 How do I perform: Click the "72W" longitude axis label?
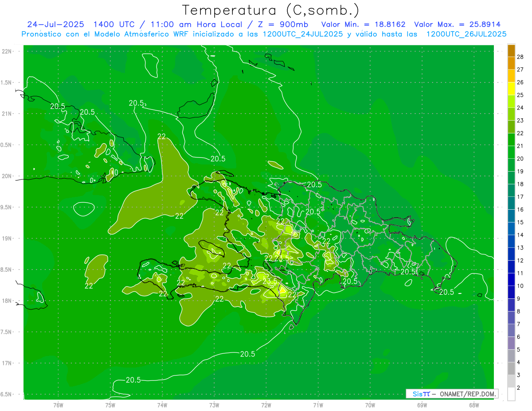pyautogui.click(x=266, y=405)
